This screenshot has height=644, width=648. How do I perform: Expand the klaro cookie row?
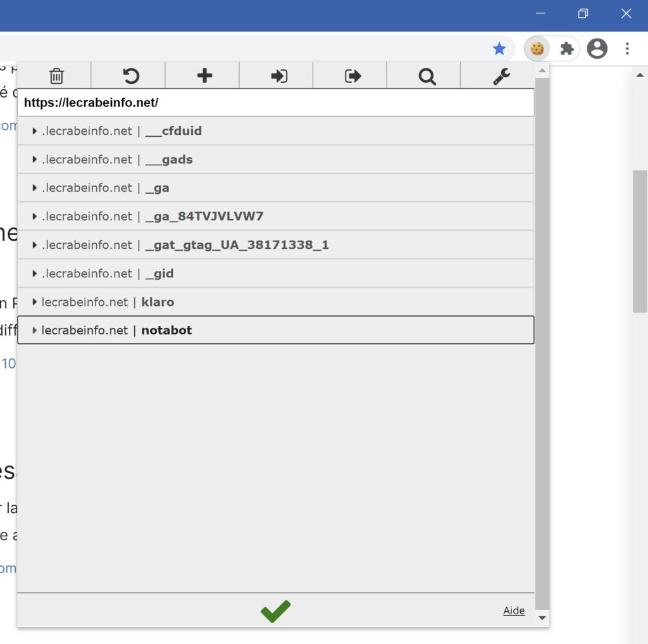(x=276, y=302)
